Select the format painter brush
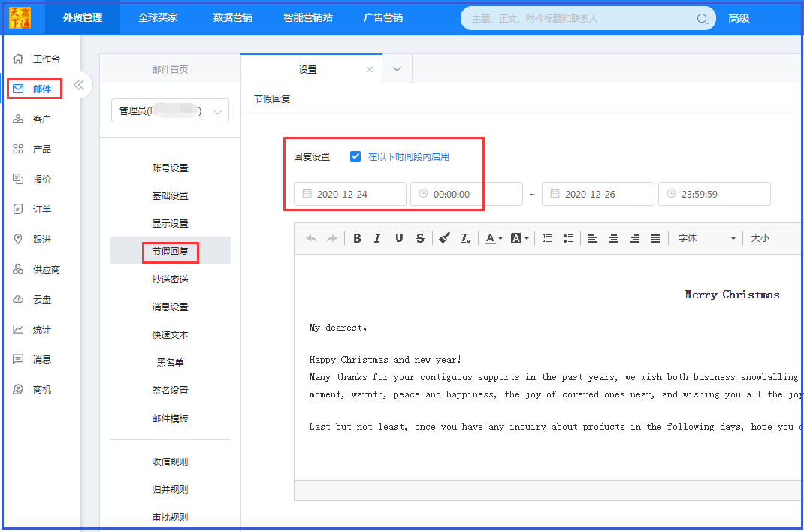Viewport: 804px width, 532px height. 445,238
